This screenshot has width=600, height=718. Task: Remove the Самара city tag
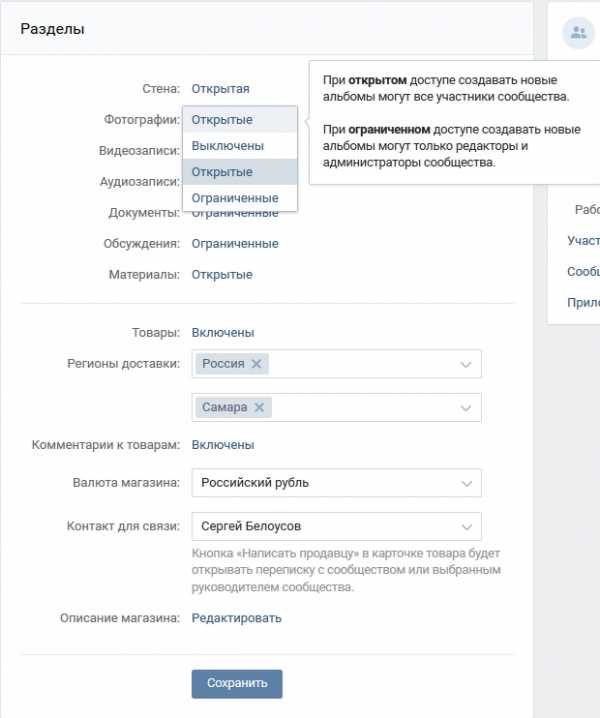tap(259, 408)
